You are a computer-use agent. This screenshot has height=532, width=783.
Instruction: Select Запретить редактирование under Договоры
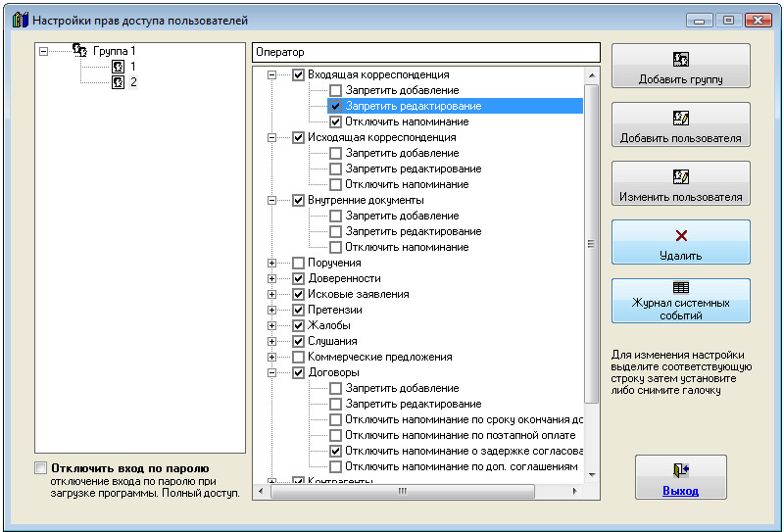click(414, 404)
